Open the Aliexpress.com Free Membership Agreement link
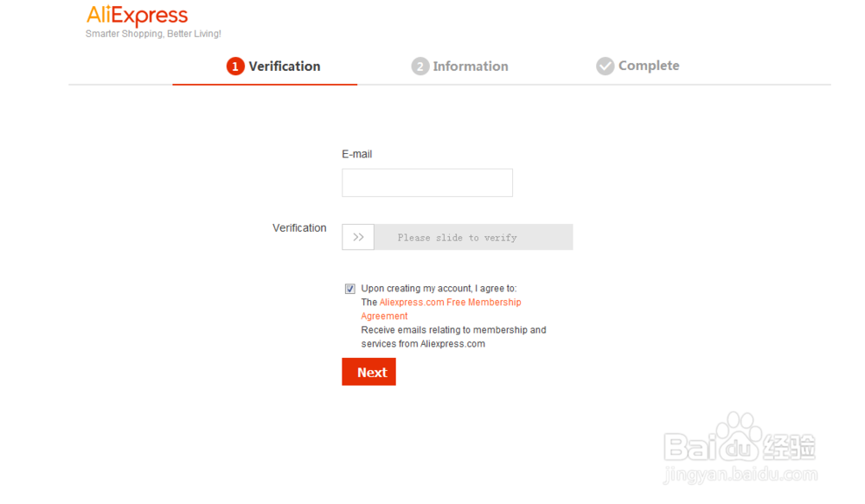865x504 pixels. pos(450,303)
